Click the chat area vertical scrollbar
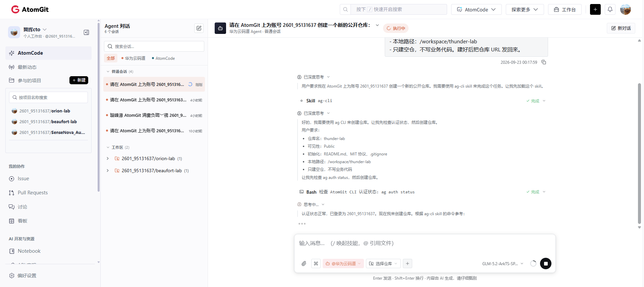The height and width of the screenshot is (287, 644). 639,153
